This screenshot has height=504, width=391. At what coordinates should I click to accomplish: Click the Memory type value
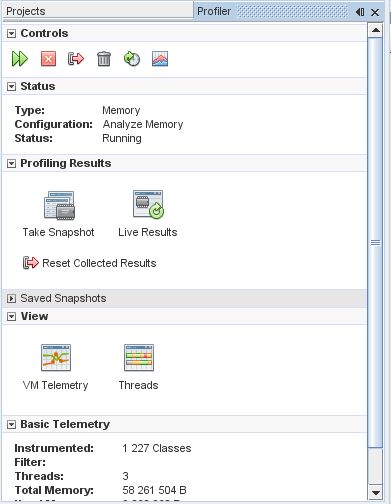pyautogui.click(x=121, y=110)
